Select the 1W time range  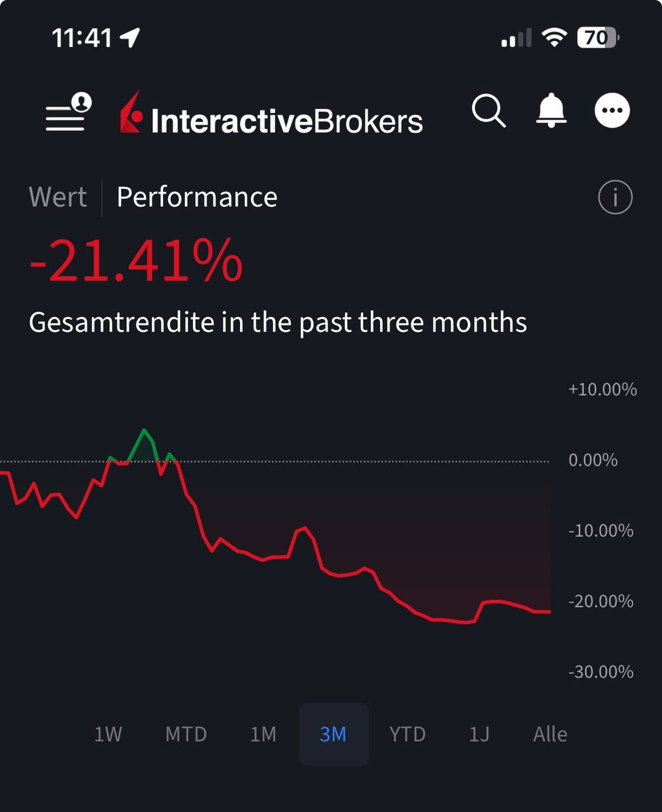click(x=108, y=734)
